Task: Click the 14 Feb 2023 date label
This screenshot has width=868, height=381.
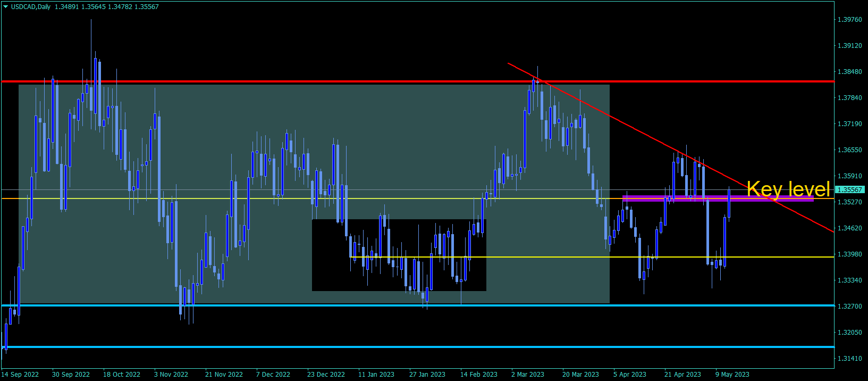Action: 479,375
